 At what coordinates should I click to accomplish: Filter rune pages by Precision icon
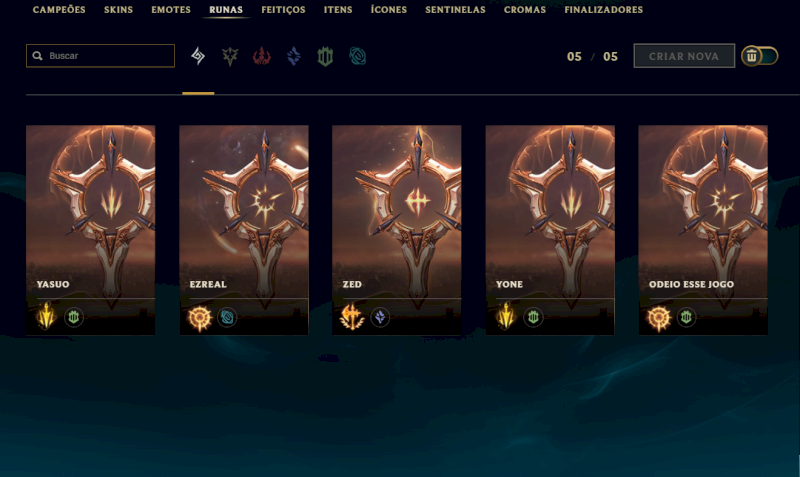[x=230, y=56]
